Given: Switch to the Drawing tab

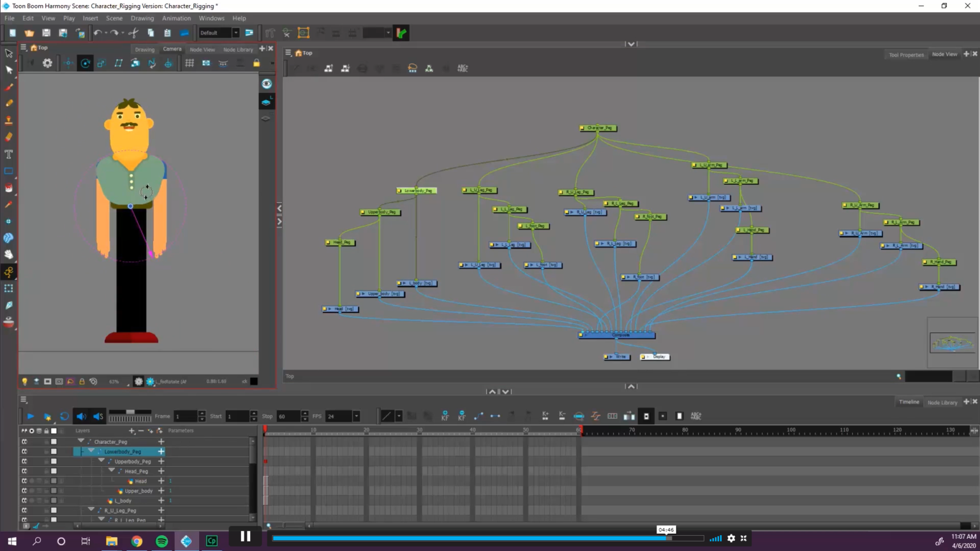Looking at the screenshot, I should pos(144,50).
